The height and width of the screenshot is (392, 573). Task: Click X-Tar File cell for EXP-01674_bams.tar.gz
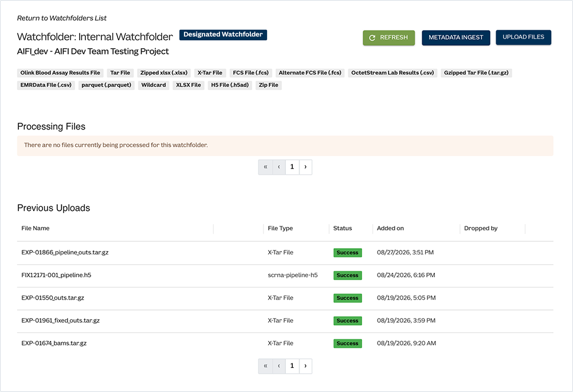click(x=280, y=343)
